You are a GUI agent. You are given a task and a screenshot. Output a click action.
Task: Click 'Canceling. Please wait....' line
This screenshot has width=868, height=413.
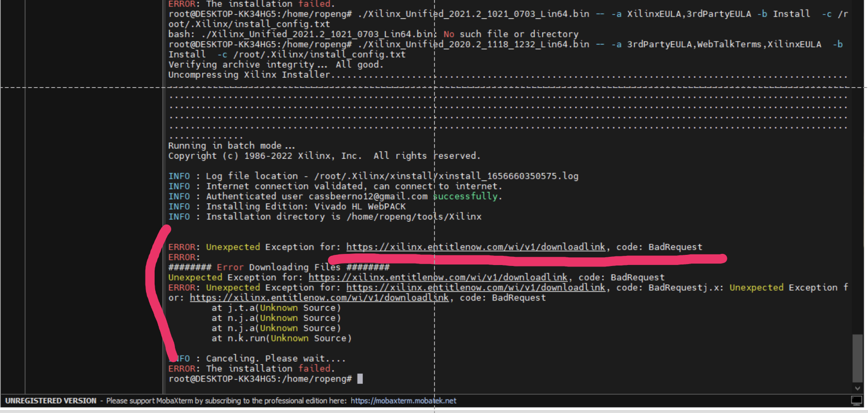point(257,358)
